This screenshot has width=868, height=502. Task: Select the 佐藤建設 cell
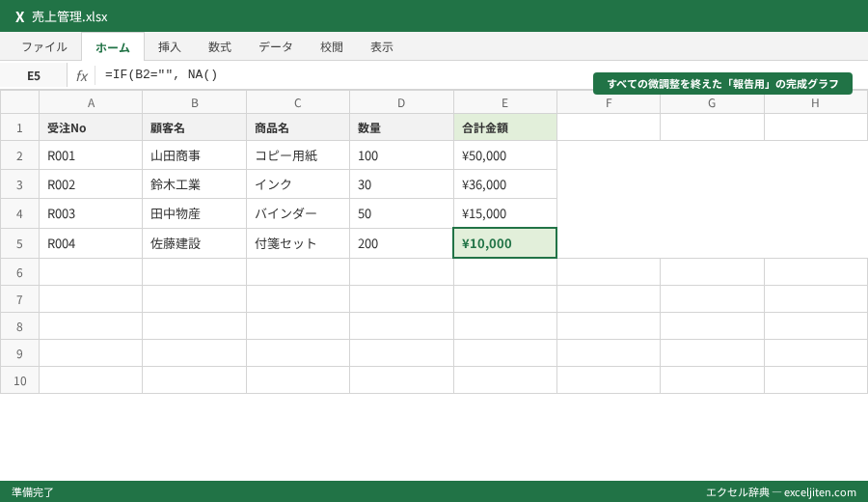[x=194, y=243]
